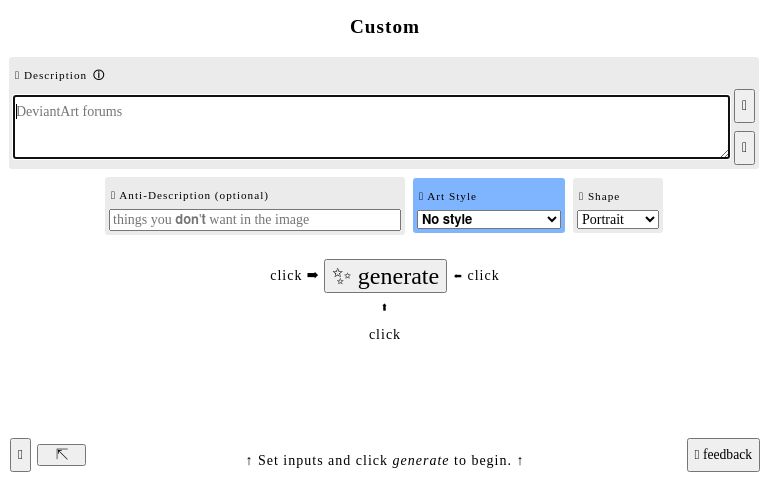The width and height of the screenshot is (768, 480).
Task: Open the feedback button
Action: 723,455
